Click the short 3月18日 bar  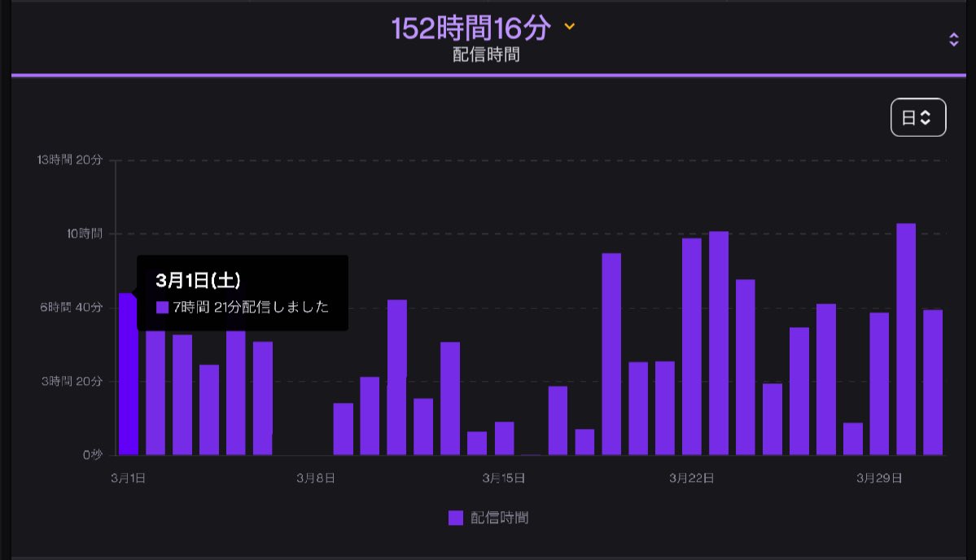coord(584,442)
